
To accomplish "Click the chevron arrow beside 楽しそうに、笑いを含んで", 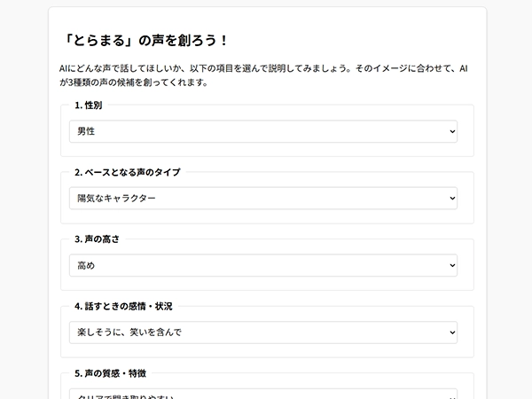I will [451, 332].
